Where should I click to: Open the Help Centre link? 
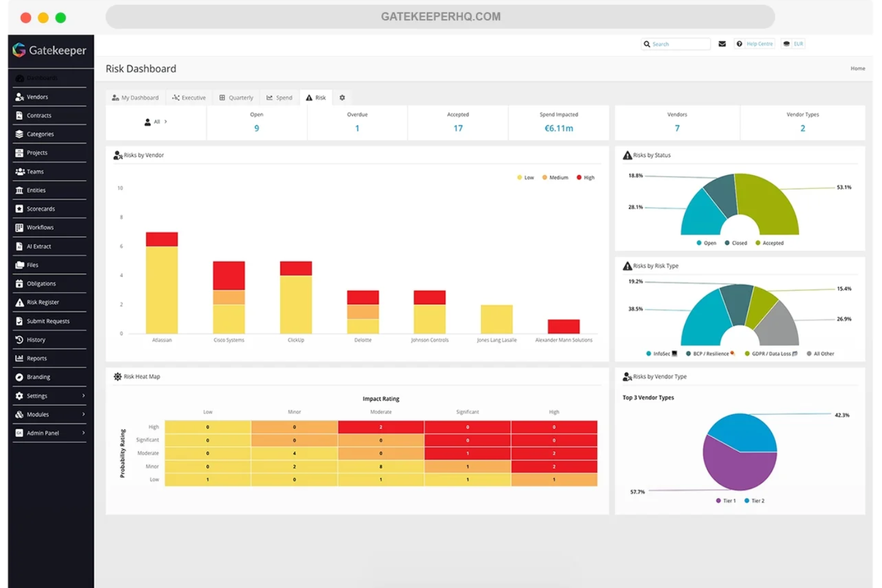pyautogui.click(x=754, y=43)
